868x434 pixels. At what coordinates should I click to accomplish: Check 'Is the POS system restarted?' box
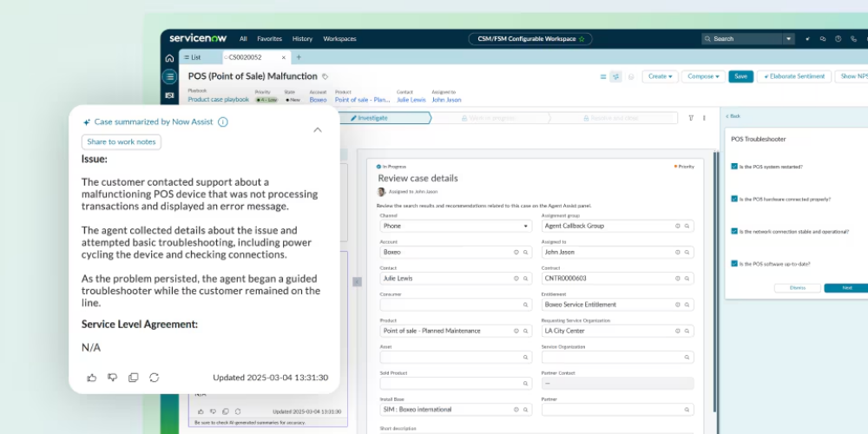[x=734, y=166]
